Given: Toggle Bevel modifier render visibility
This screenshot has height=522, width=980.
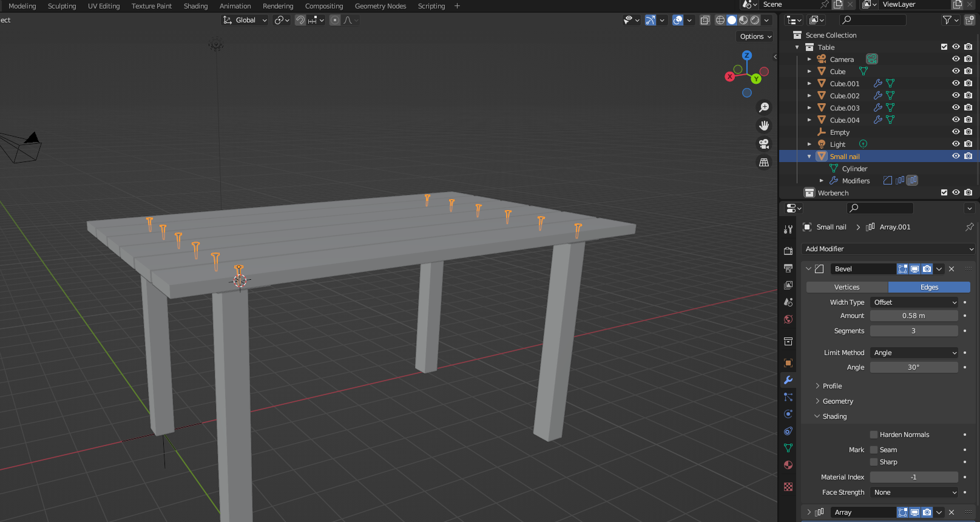Looking at the screenshot, I should click(927, 269).
